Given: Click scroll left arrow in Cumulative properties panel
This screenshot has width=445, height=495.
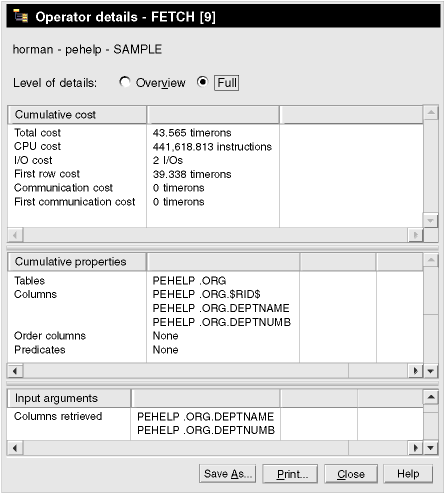Looking at the screenshot, I should tap(15, 371).
